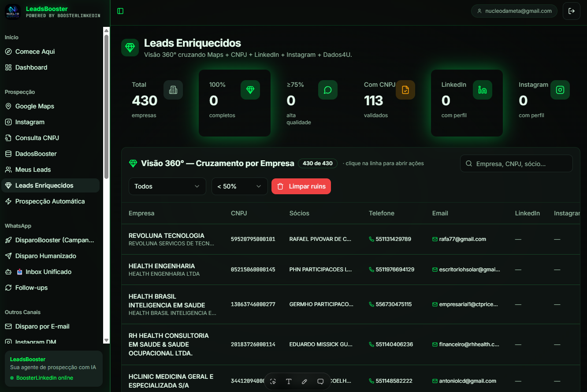
Task: Click the logout icon button
Action: pyautogui.click(x=572, y=11)
